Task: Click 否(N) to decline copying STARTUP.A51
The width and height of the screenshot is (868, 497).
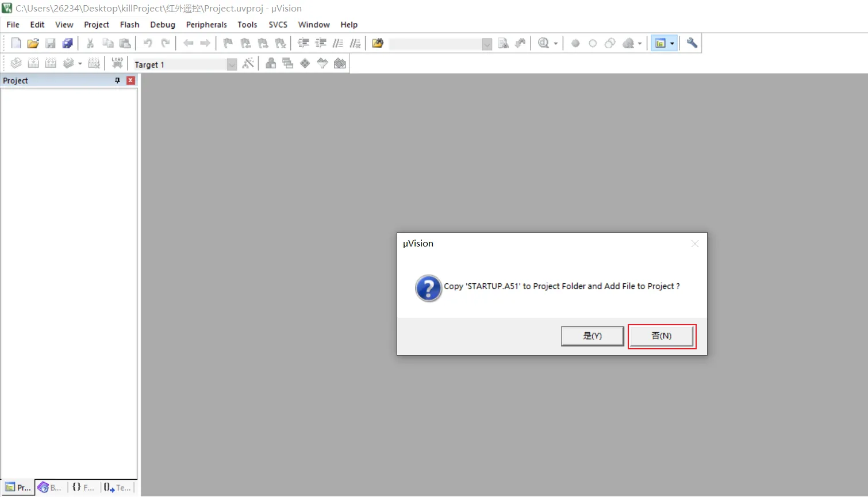Action: coord(662,336)
